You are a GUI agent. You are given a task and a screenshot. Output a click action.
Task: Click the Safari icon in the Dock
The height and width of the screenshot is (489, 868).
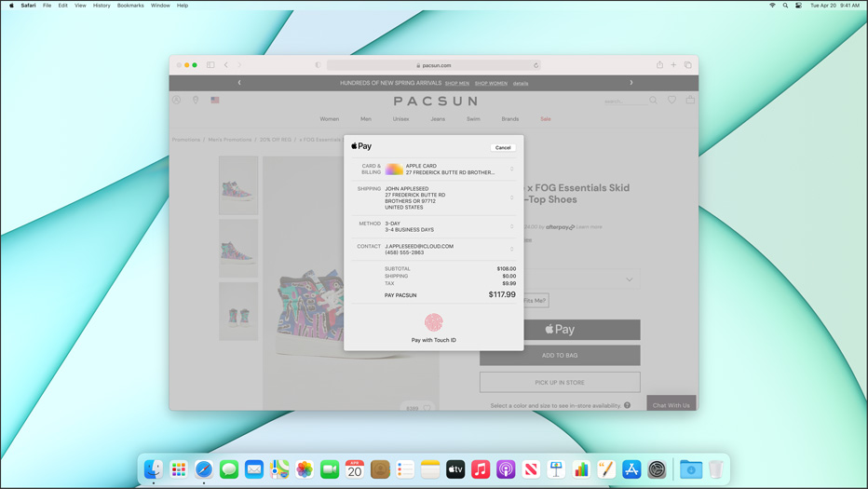(x=204, y=469)
